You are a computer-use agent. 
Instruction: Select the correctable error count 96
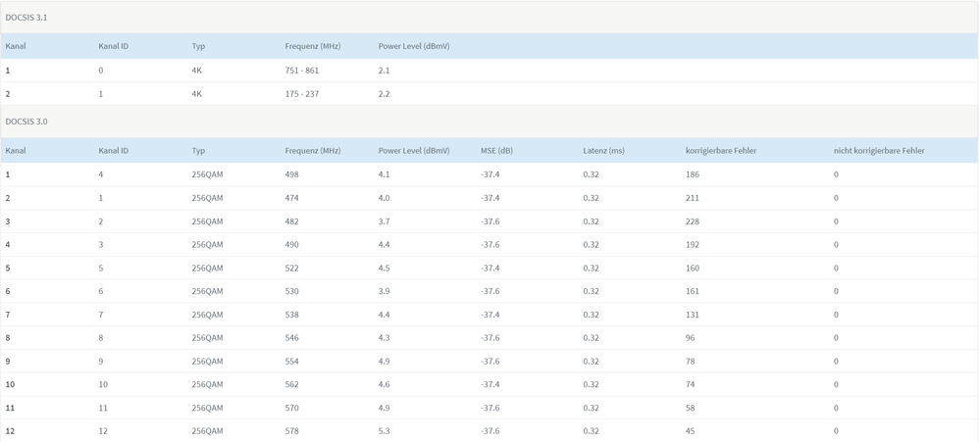[x=693, y=338]
